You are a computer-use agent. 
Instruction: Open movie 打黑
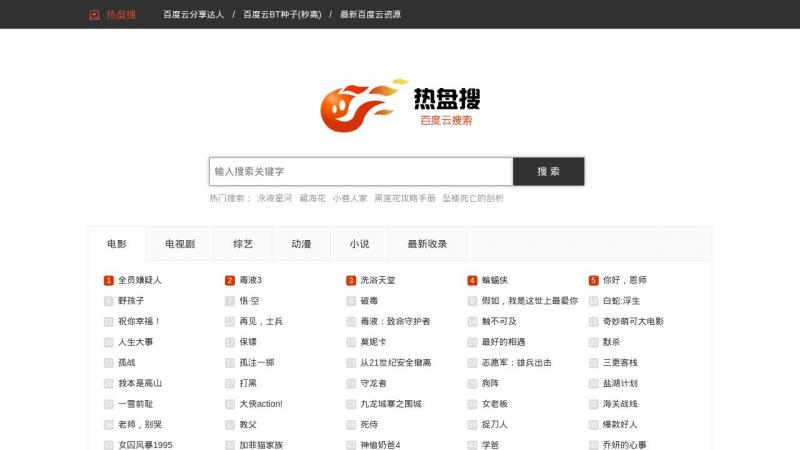tap(248, 383)
